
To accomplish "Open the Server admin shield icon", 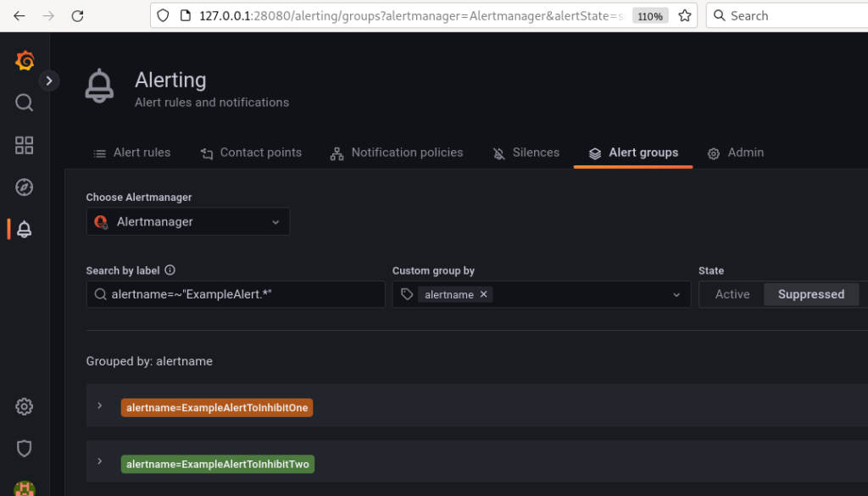I will [x=25, y=449].
